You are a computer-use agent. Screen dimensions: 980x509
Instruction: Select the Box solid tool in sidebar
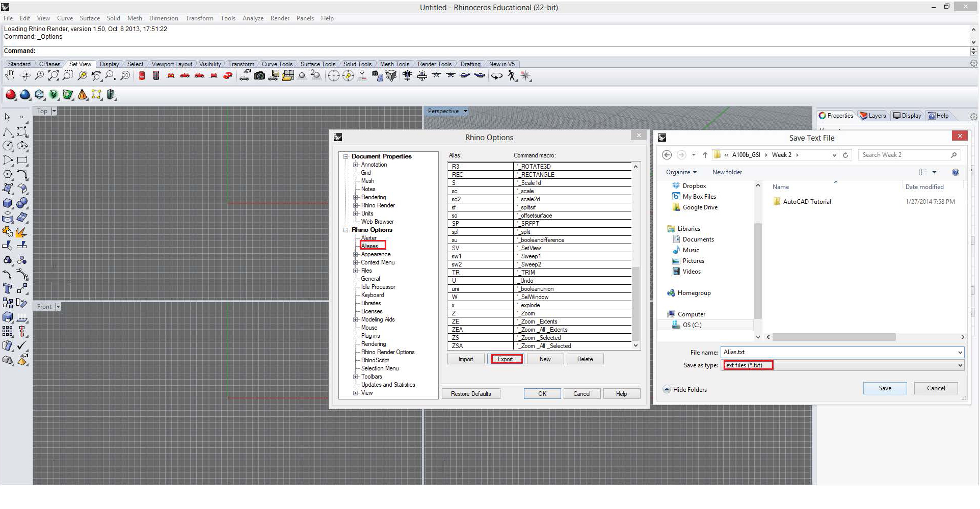[x=8, y=203]
